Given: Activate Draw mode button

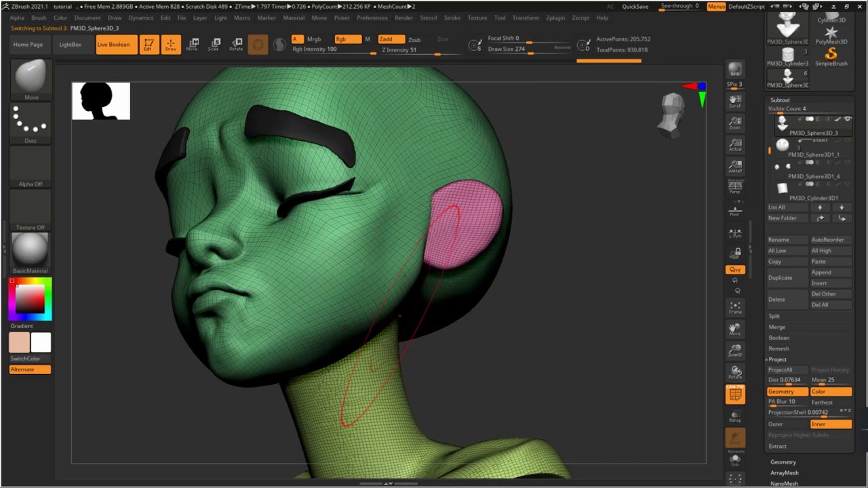Looking at the screenshot, I should [171, 45].
